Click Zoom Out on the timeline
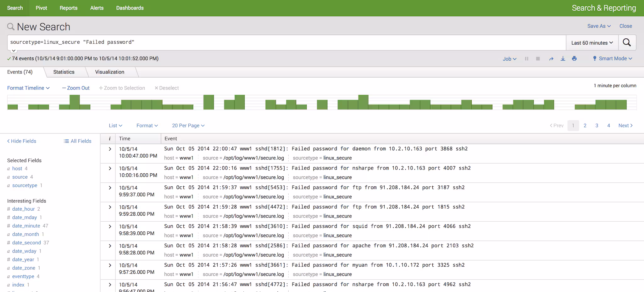Image resolution: width=644 pixels, height=292 pixels. pos(76,88)
